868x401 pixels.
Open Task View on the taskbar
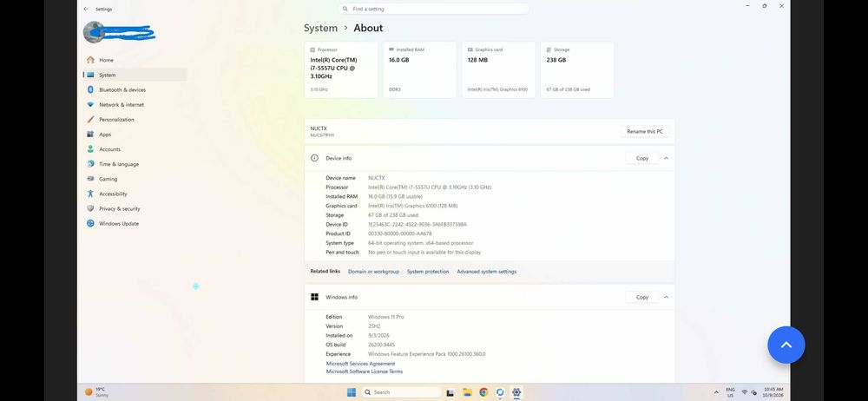[450, 392]
